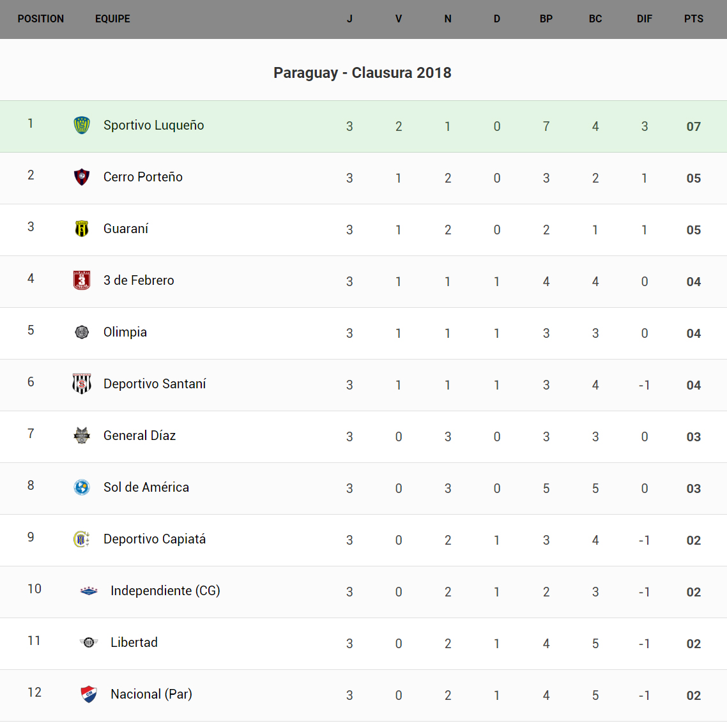Click the 3 de Febrero crest
The height and width of the screenshot is (728, 727).
pyautogui.click(x=82, y=280)
